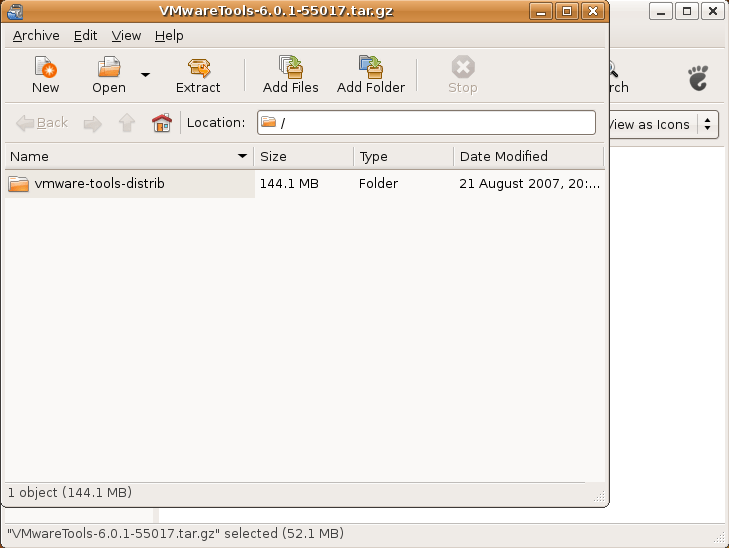Go forward with the right arrow

tap(93, 124)
